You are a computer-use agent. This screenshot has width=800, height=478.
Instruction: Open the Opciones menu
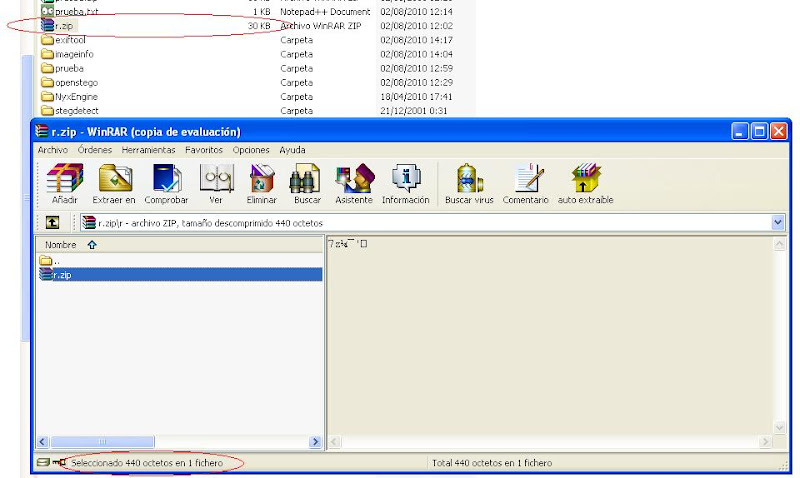[251, 150]
